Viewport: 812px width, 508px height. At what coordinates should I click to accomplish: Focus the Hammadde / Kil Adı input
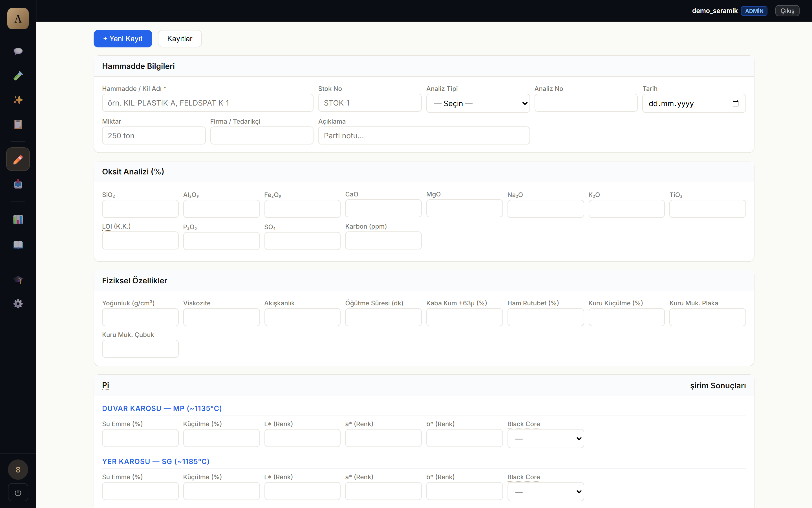208,103
